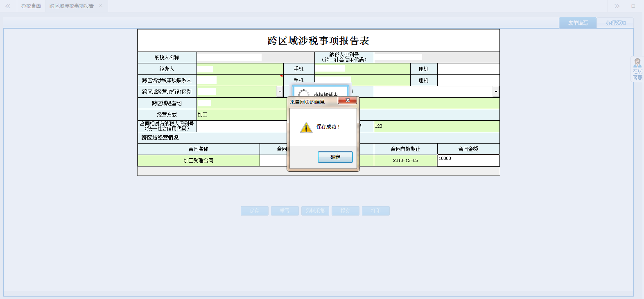Close the 跨区域涉税事项报告 tab
This screenshot has width=644, height=299.
pos(101,6)
